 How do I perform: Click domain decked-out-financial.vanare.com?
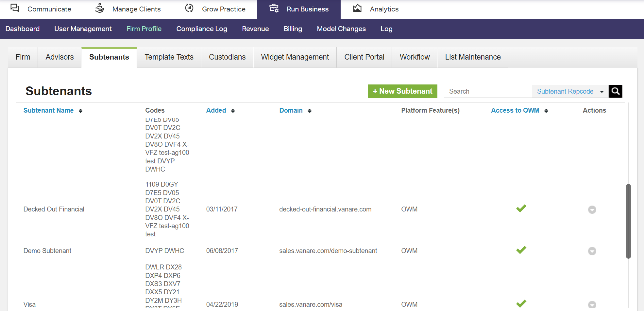click(x=325, y=209)
